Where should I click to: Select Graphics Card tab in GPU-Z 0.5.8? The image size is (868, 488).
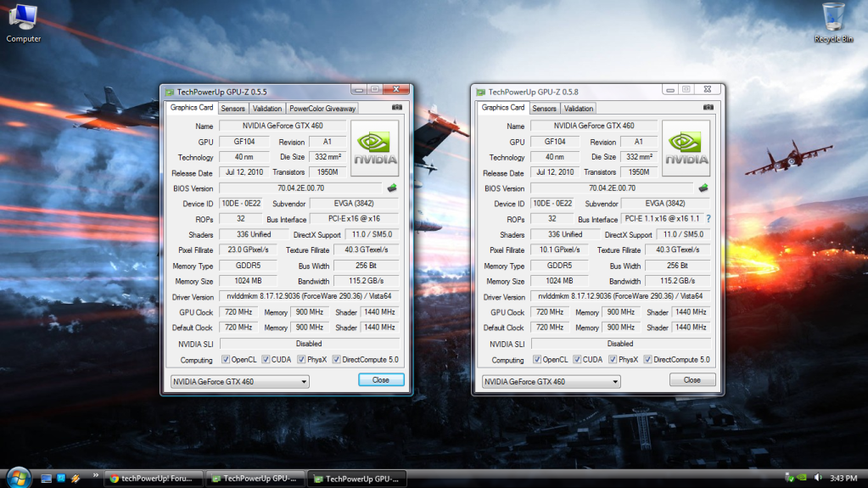tap(502, 108)
